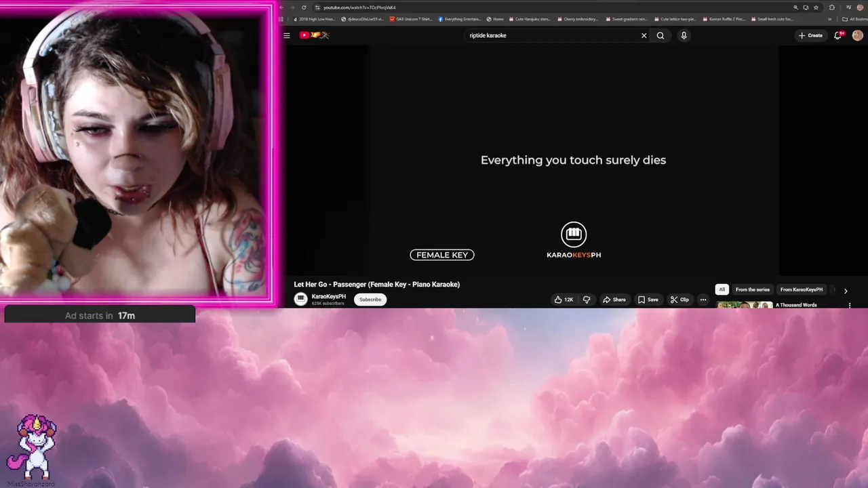Open the 'Cute Harajuku stars...' bookmark
This screenshot has height=488, width=868.
point(531,19)
